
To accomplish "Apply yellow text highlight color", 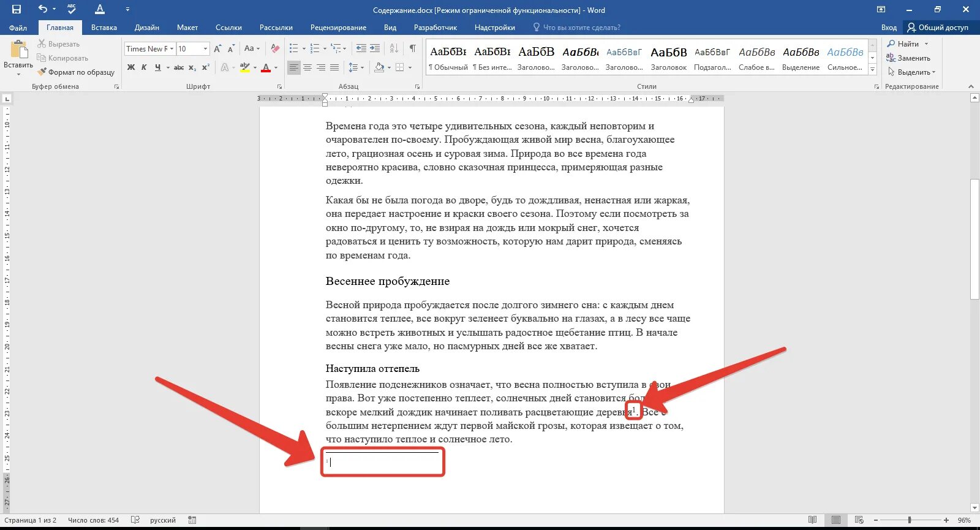I will [x=245, y=67].
